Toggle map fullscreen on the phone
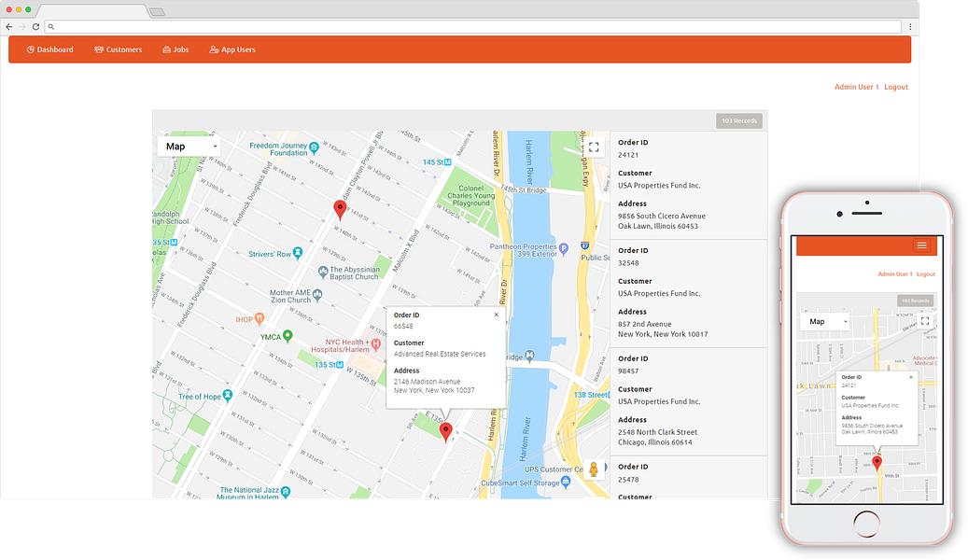 [x=925, y=321]
